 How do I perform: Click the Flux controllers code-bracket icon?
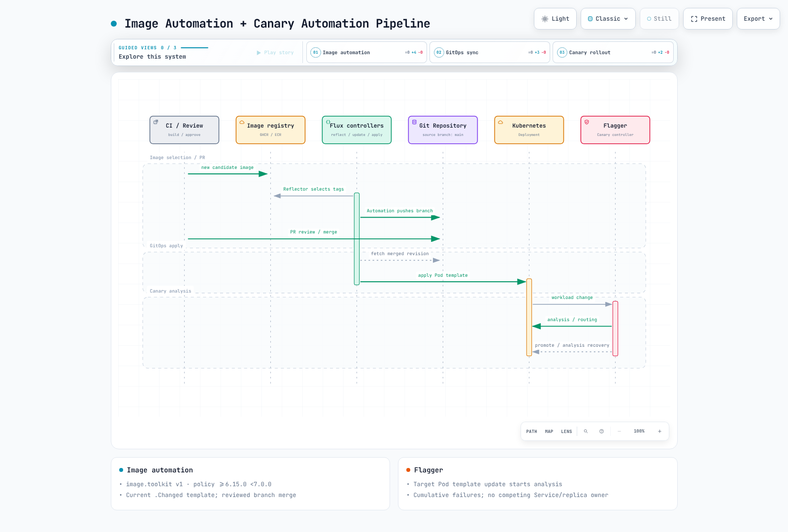pyautogui.click(x=328, y=122)
